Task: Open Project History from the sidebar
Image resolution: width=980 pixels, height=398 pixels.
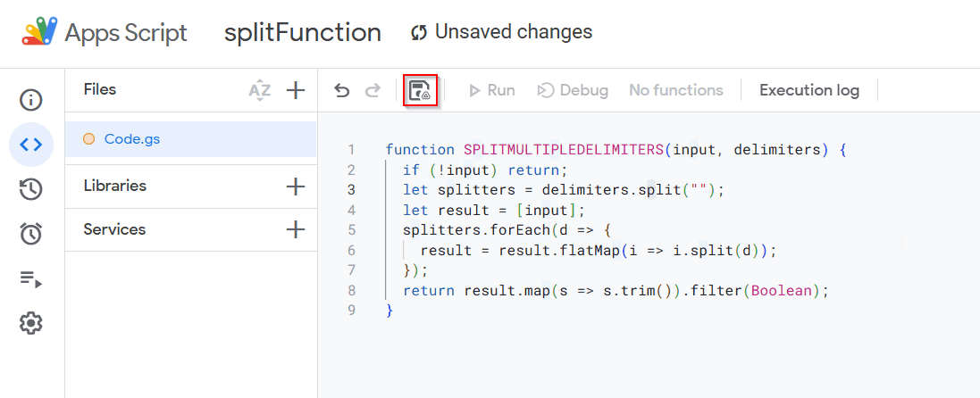Action: pos(31,189)
